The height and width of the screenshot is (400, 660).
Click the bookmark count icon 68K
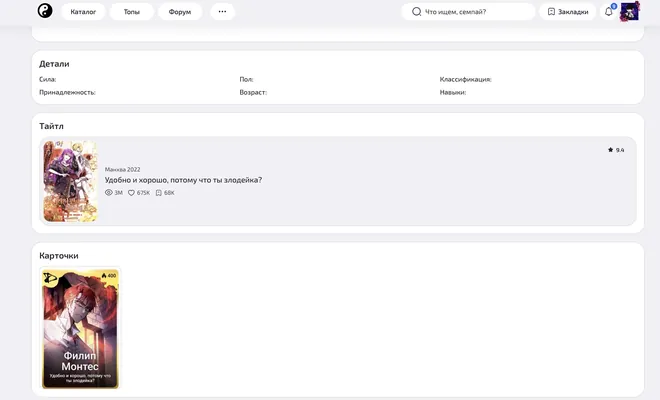coord(159,192)
